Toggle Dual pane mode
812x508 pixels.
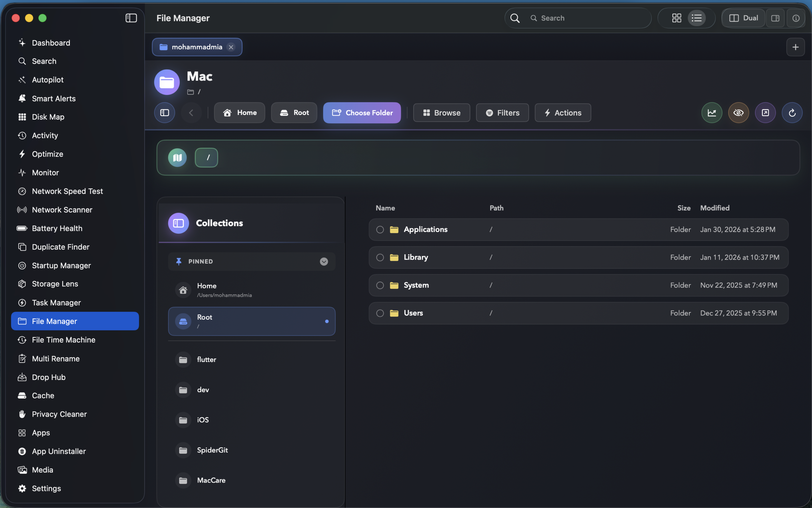tap(743, 18)
